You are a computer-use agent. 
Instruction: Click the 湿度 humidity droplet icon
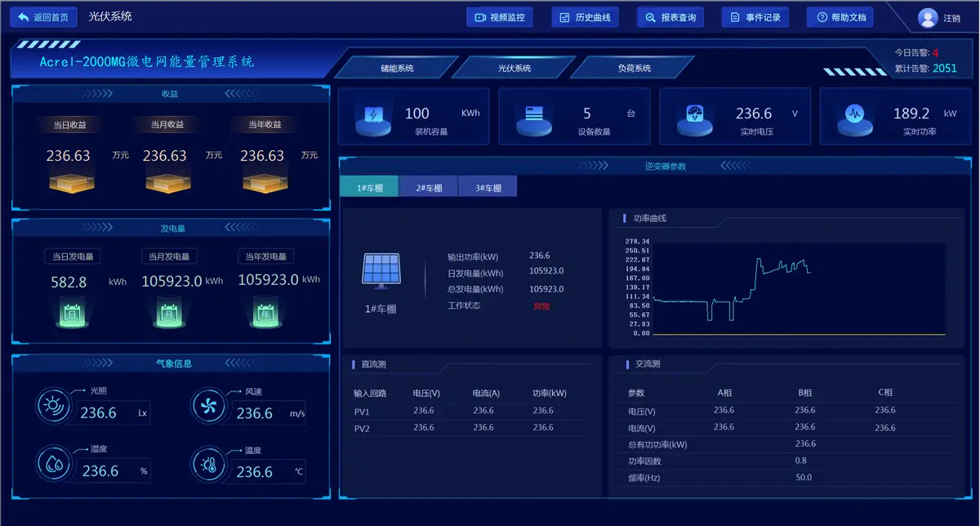tap(54, 464)
